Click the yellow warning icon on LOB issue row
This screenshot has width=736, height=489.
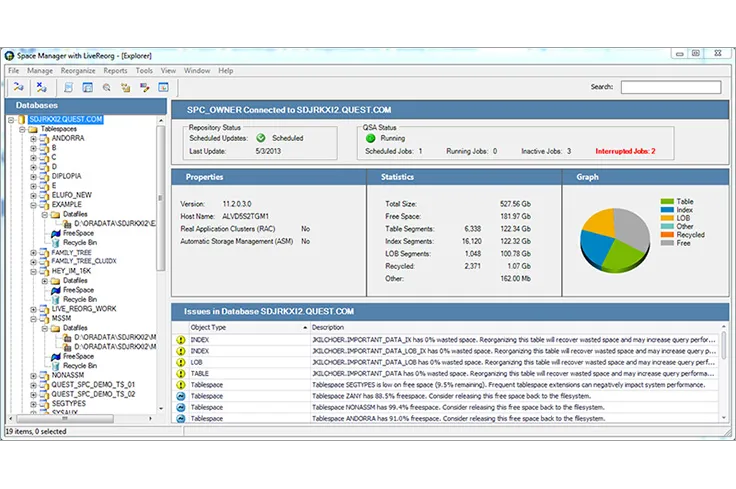tap(181, 361)
